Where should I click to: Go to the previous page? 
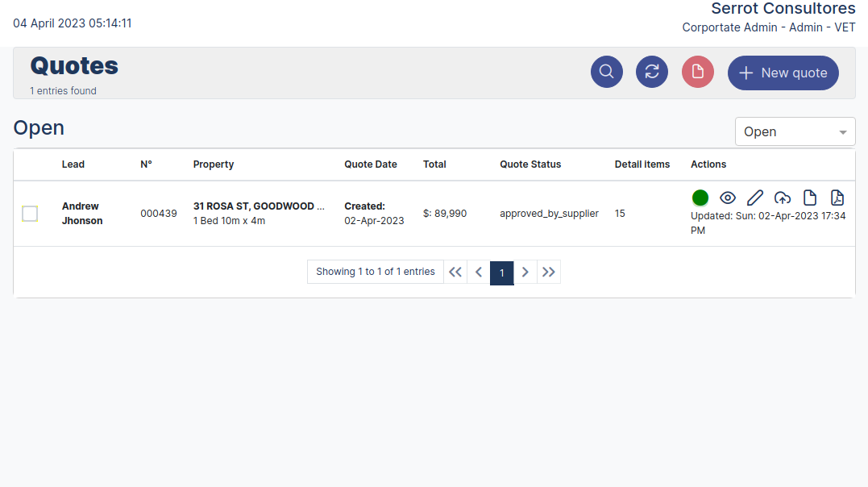tap(479, 272)
